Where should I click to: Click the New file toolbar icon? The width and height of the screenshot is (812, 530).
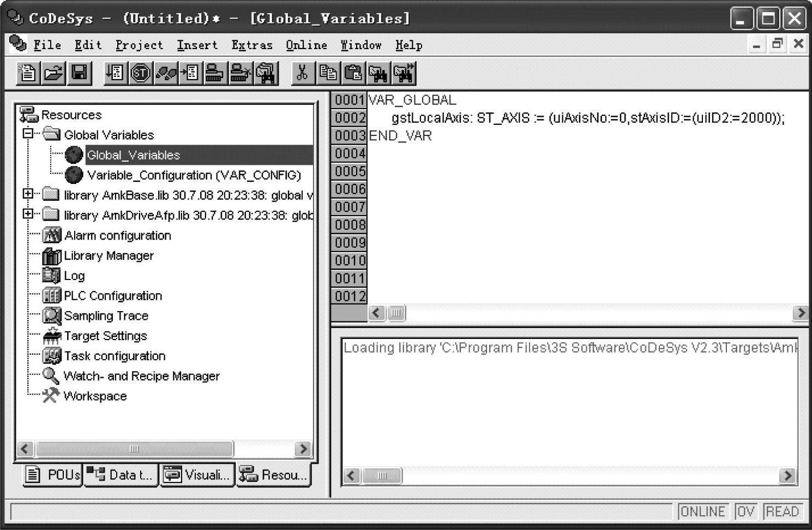coord(27,73)
